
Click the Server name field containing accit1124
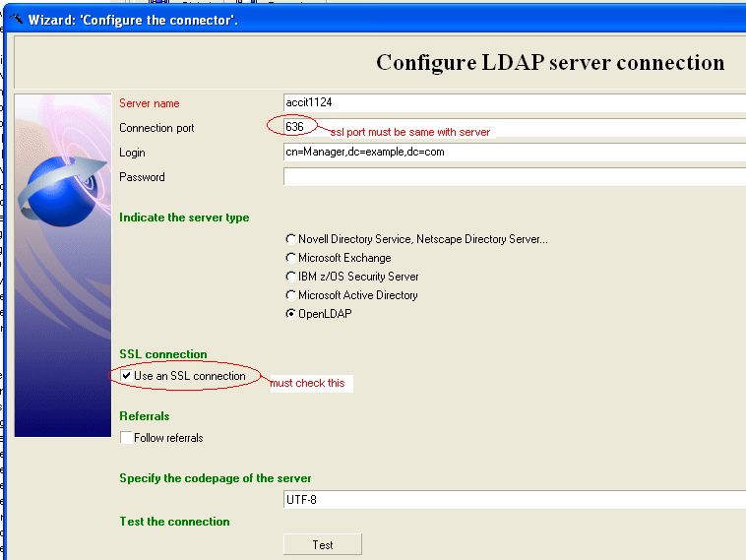(x=512, y=102)
